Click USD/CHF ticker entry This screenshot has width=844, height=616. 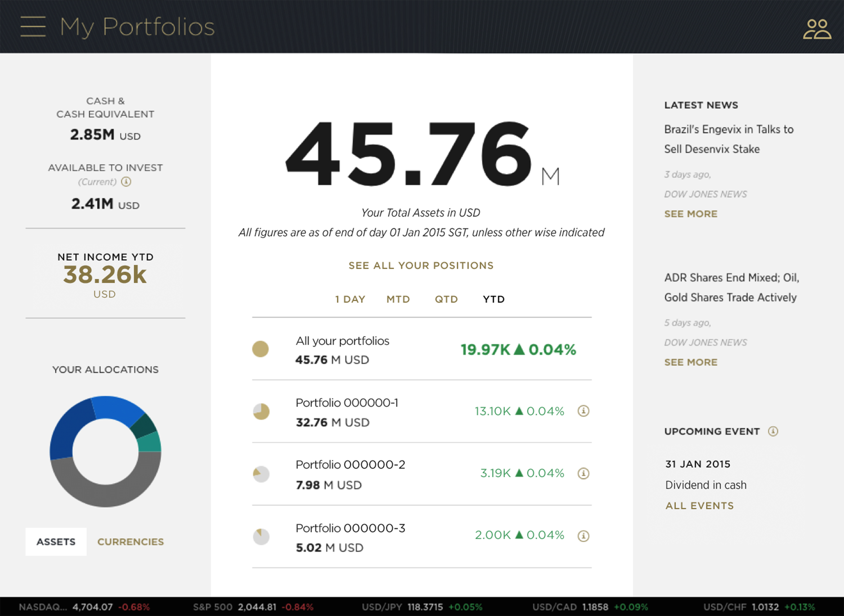(759, 607)
